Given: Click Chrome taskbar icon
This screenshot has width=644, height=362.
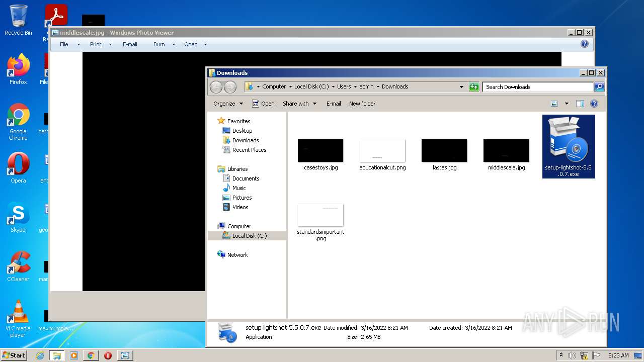Looking at the screenshot, I should [x=91, y=355].
